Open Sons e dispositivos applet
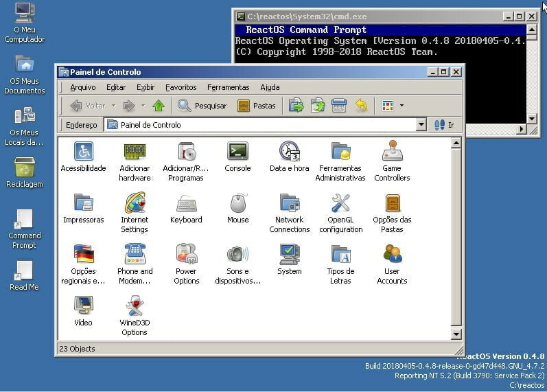 point(237,255)
